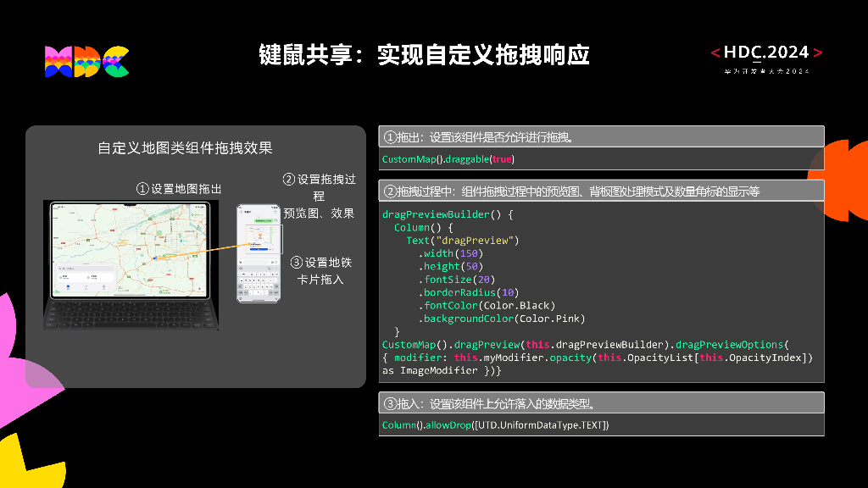This screenshot has height=488, width=868.
Task: Click the code line .width(150)
Action: [451, 253]
